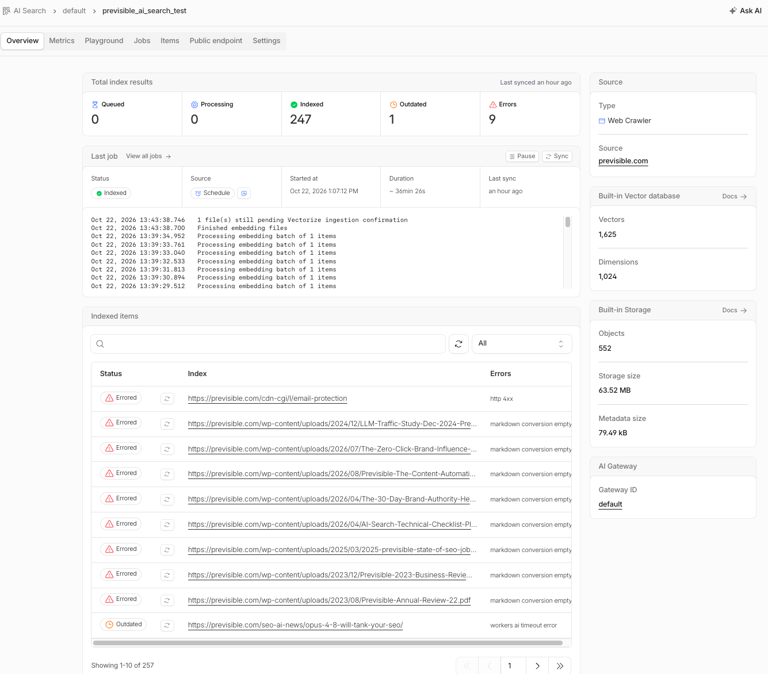The height and width of the screenshot is (674, 768).
Task: Open The-30-Day-Brand-Authority link
Action: pos(332,499)
